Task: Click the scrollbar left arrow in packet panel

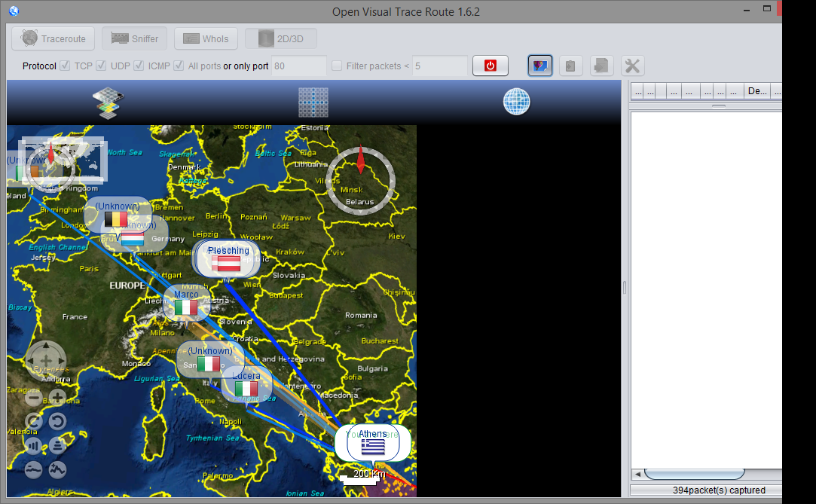Action: (x=637, y=474)
